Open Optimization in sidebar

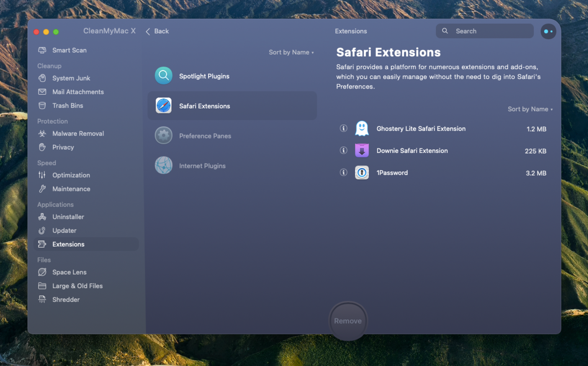71,175
